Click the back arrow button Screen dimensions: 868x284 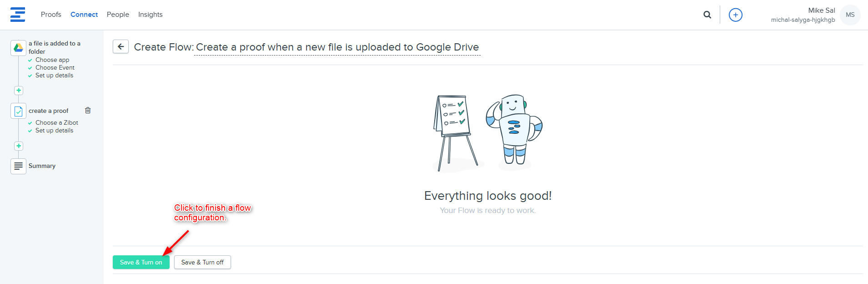[120, 46]
